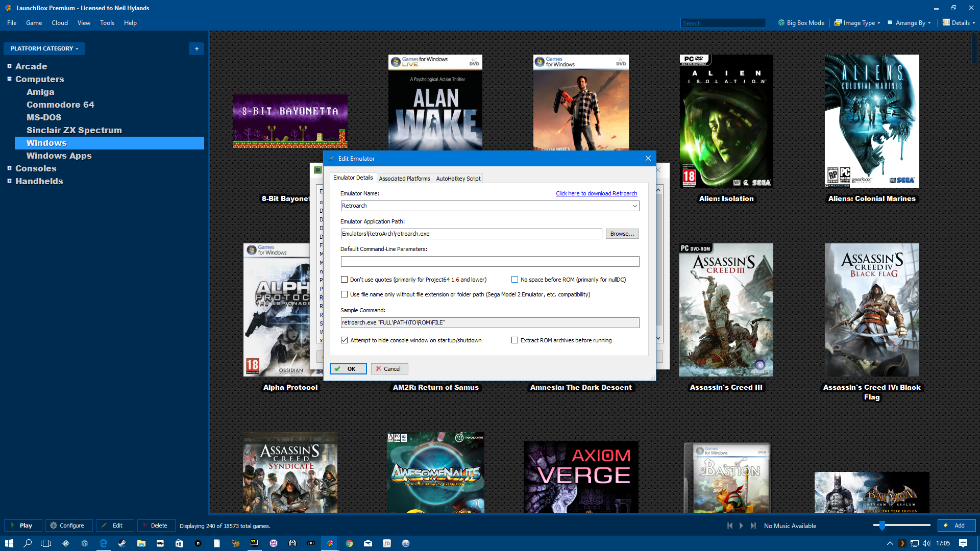Toggle 'Use file name only' checkbox
The height and width of the screenshot is (551, 980).
[x=345, y=294]
